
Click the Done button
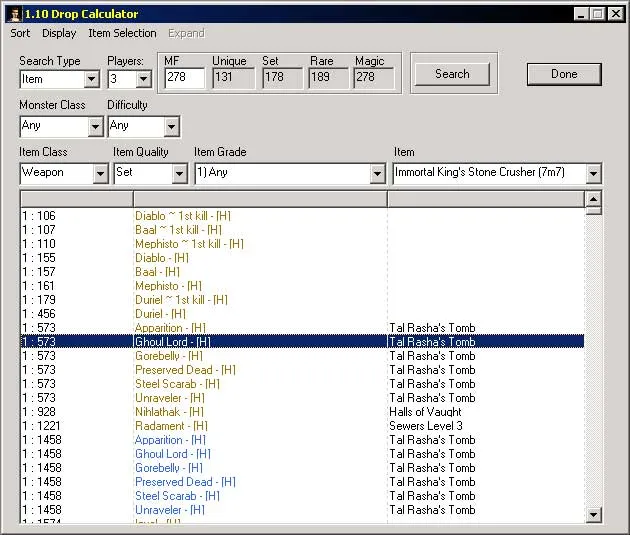[x=564, y=74]
